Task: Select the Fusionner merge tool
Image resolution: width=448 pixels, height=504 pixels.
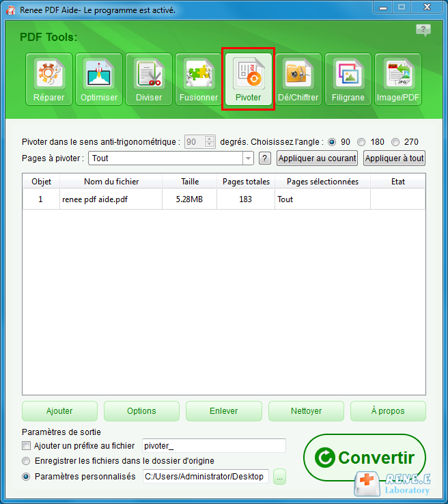Action: point(199,79)
